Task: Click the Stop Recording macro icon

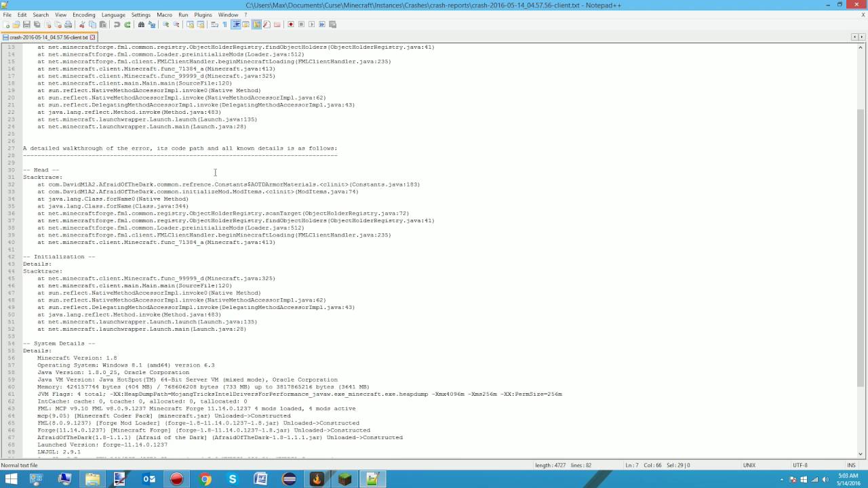Action: tap(301, 24)
